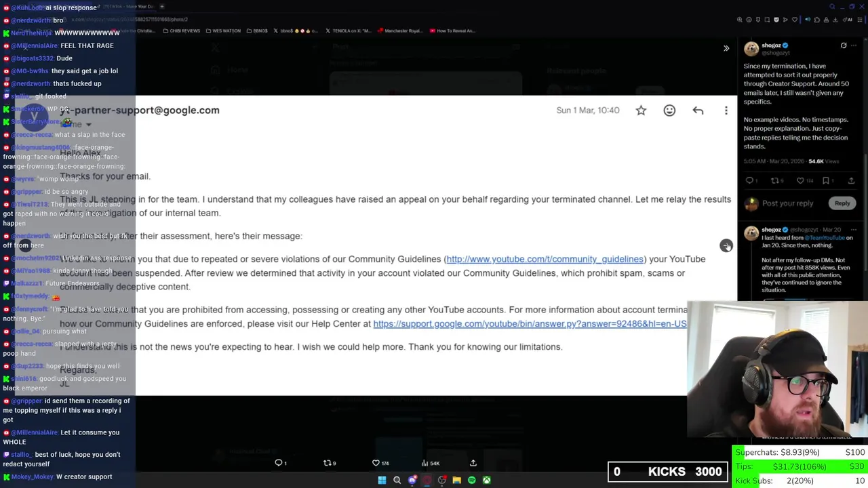Click the Grok icon on shogoz tweet

844,45
